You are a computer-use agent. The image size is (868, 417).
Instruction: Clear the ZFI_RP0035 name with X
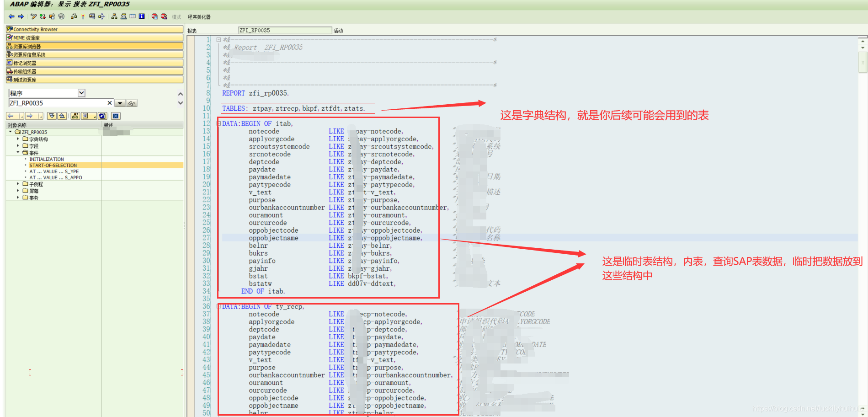pos(110,103)
